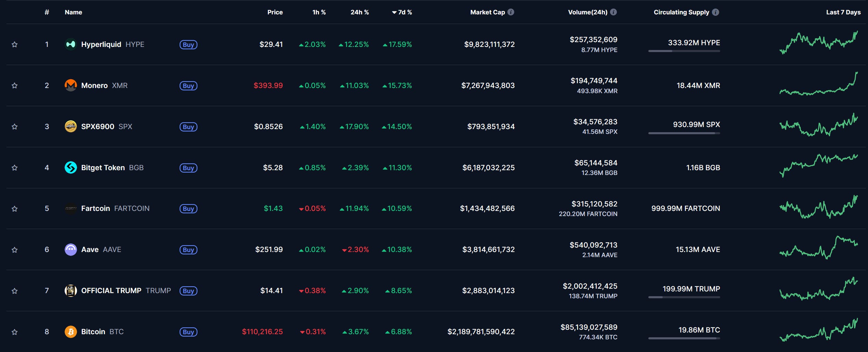Click Buy button for Bitcoin
The image size is (868, 352).
click(x=189, y=332)
